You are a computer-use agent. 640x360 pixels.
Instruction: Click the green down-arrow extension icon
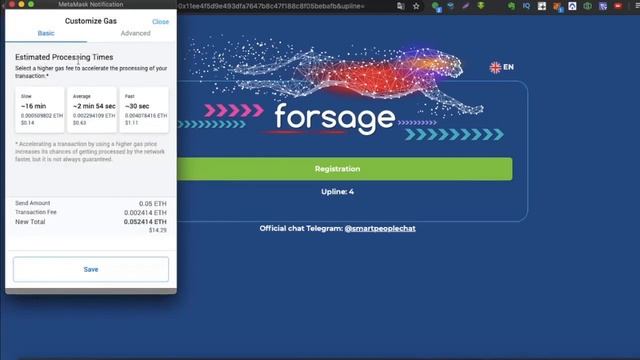coord(481,6)
